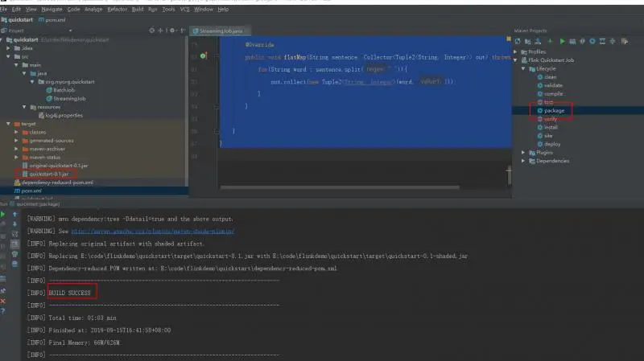This screenshot has height=361, width=644.
Task: Toggle Skip Tests mode in Maven toolbar
Action: tap(592, 42)
